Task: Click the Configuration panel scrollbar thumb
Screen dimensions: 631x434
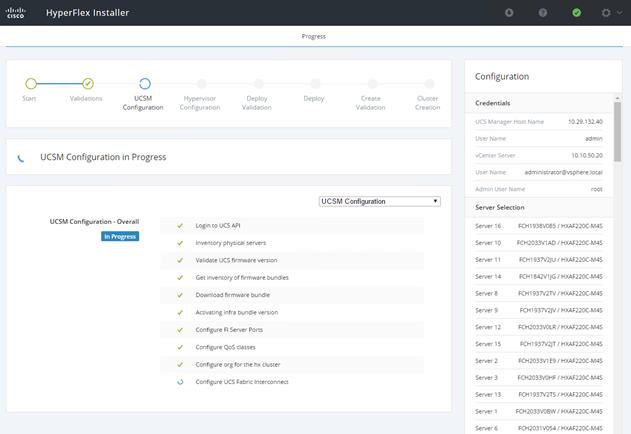Action: (x=617, y=132)
